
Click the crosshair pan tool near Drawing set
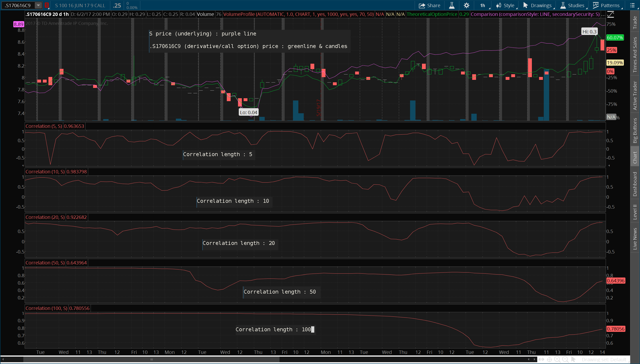550,360
